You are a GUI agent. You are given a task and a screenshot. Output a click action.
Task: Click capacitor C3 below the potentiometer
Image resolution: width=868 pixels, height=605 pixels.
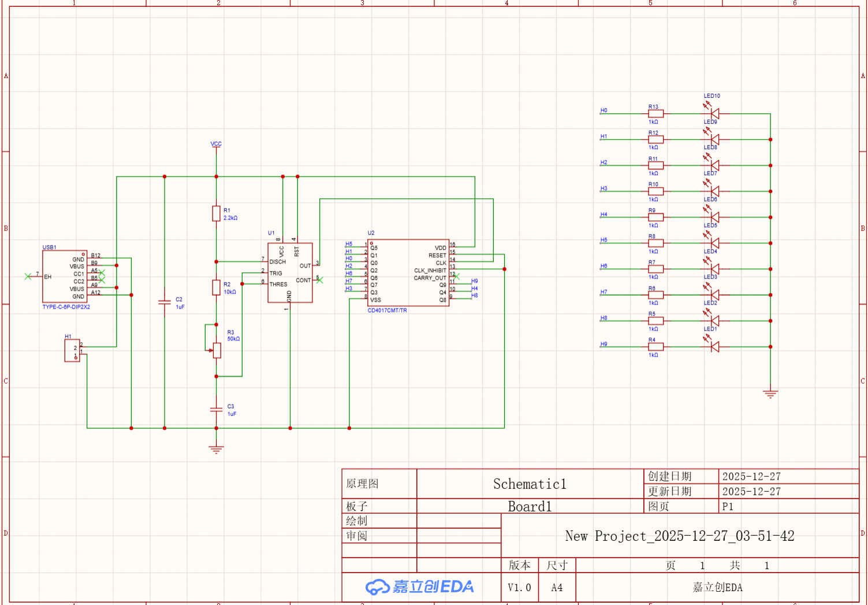coord(215,410)
